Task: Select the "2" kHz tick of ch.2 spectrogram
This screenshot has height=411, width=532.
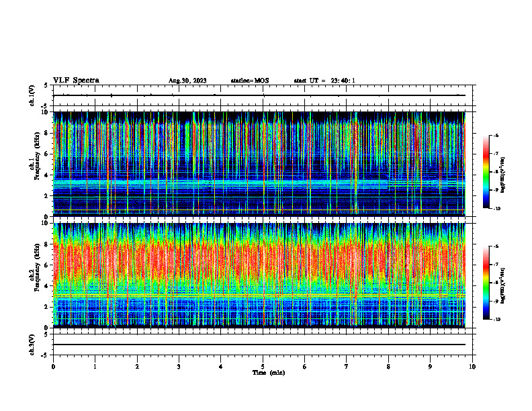Action: coord(47,307)
